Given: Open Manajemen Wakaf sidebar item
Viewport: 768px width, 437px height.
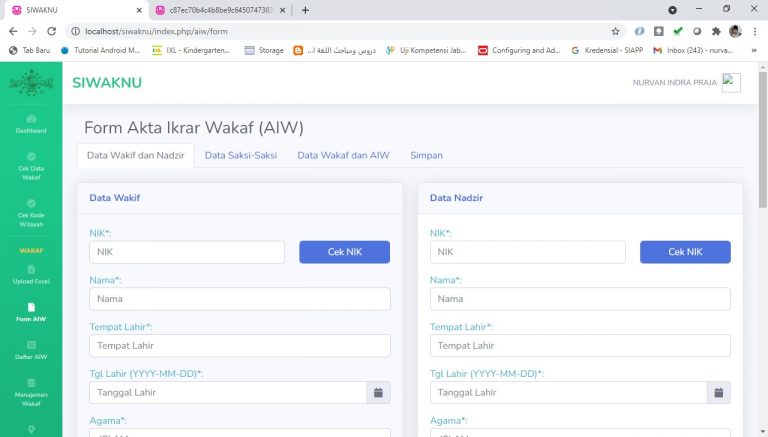Looking at the screenshot, I should [x=31, y=393].
